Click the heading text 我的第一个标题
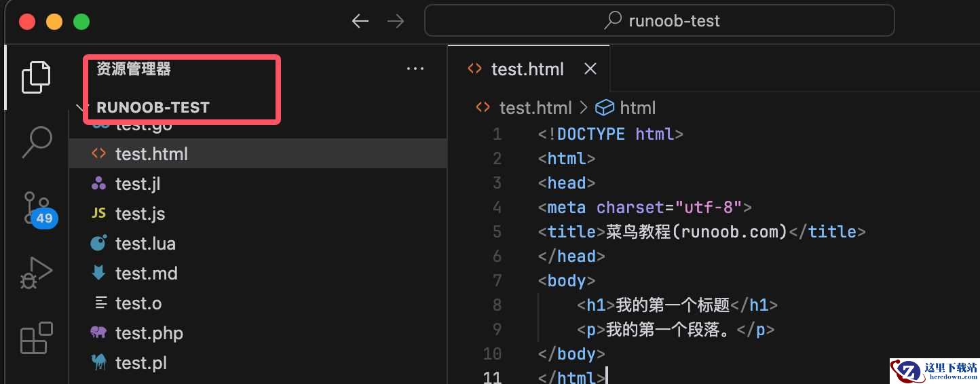Viewport: 980px width, 384px height. pyautogui.click(x=673, y=305)
